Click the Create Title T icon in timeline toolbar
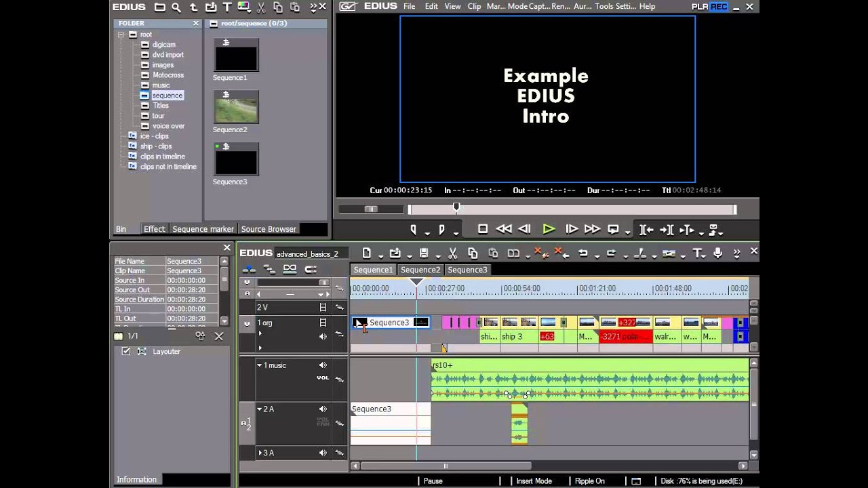 coord(698,253)
